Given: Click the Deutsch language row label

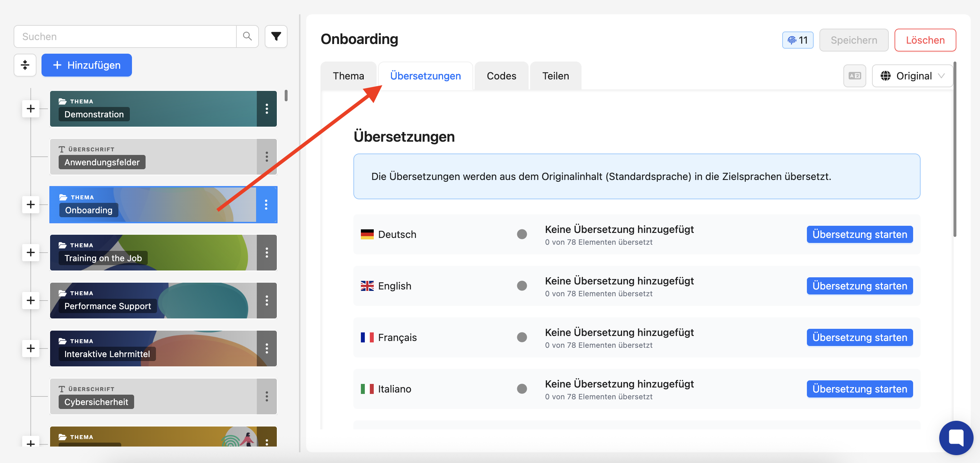Looking at the screenshot, I should (397, 234).
